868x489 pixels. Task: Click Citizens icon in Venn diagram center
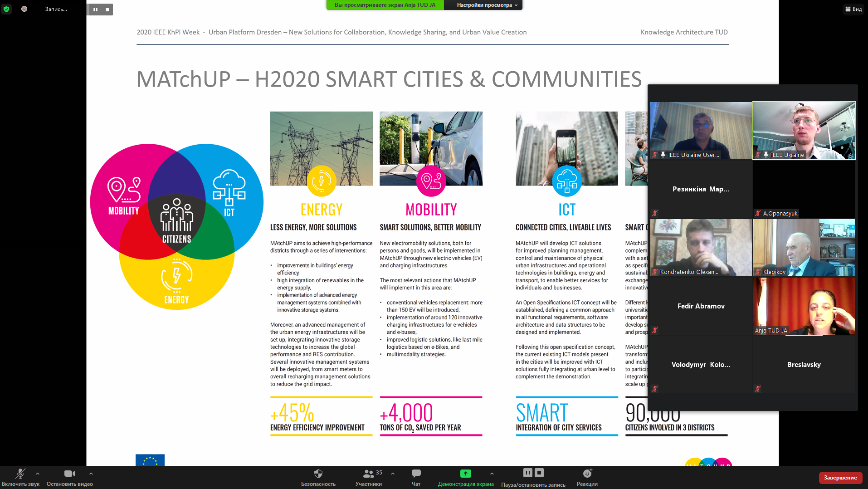click(177, 215)
